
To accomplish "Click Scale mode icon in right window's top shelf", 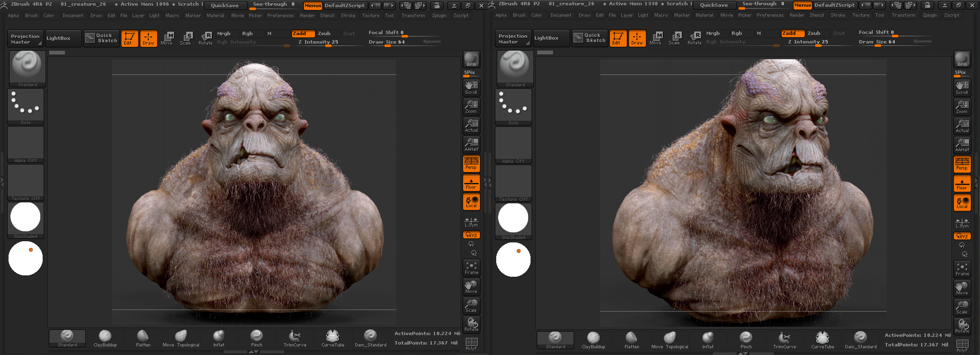I will [x=674, y=38].
